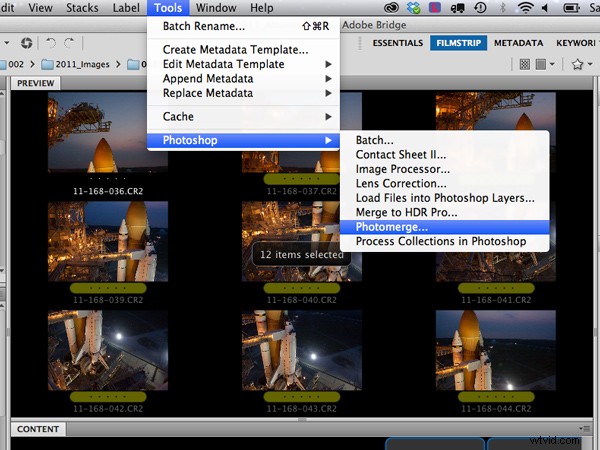Image resolution: width=600 pixels, height=450 pixels.
Task: Open the Help menu
Action: click(x=262, y=8)
